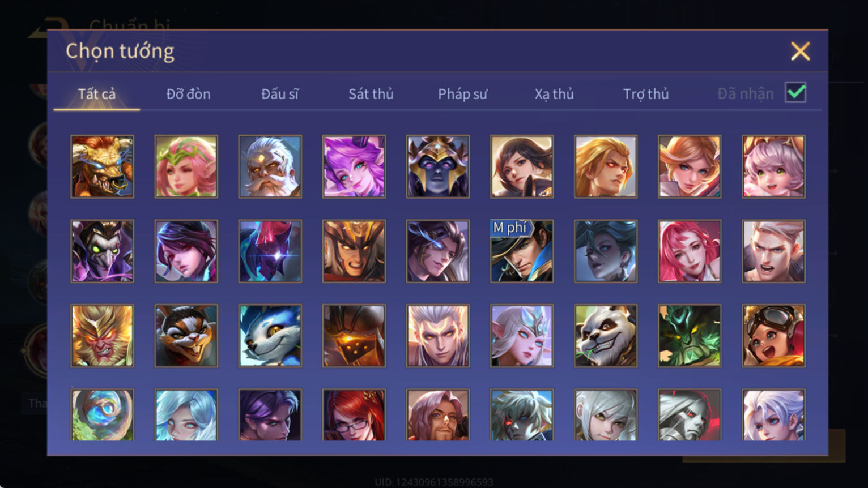Select the 'Đấu sĩ' tab
Screen dimensions: 868x488
pyautogui.click(x=280, y=94)
